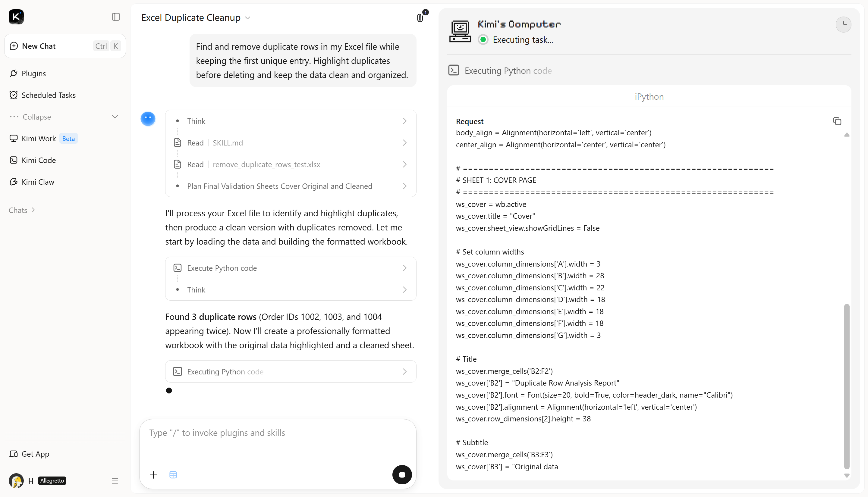The width and height of the screenshot is (868, 497).
Task: Expand the Chats list
Action: click(22, 210)
